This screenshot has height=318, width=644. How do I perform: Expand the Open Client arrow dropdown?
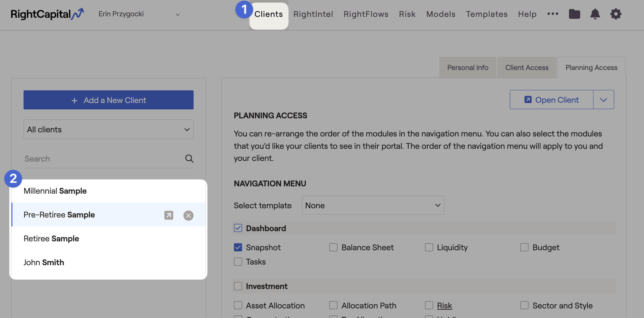[603, 100]
